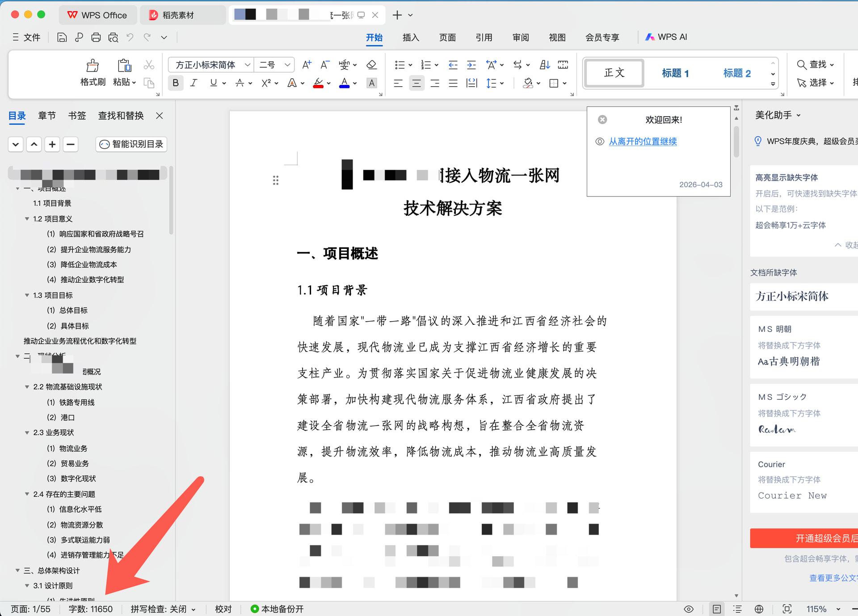Click the Format Painter (格式刷) icon
The height and width of the screenshot is (616, 858).
(x=93, y=66)
